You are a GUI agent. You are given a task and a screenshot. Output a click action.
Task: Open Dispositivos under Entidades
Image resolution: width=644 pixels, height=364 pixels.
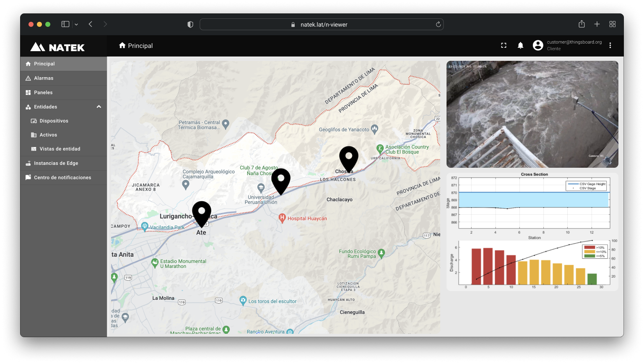click(64, 121)
